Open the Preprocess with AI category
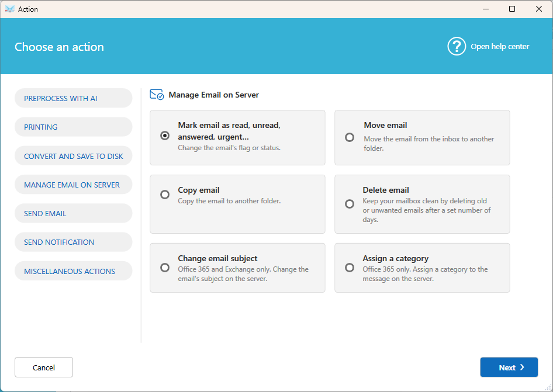 [73, 98]
